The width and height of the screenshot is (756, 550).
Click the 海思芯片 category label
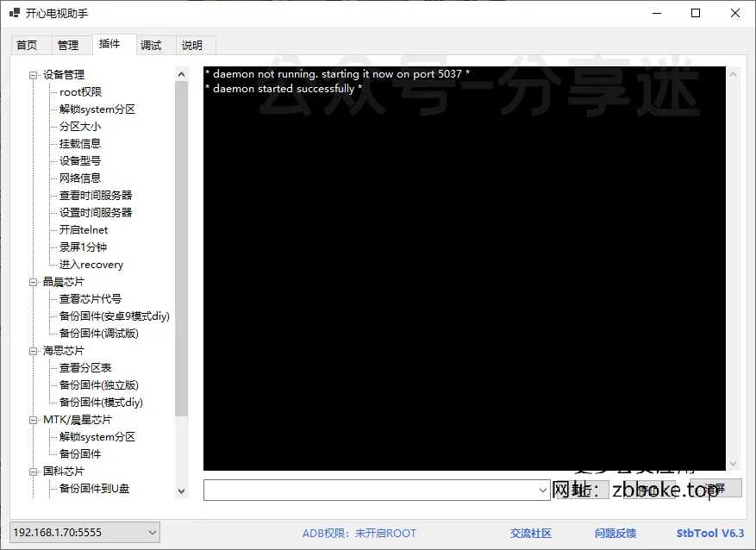tap(64, 351)
